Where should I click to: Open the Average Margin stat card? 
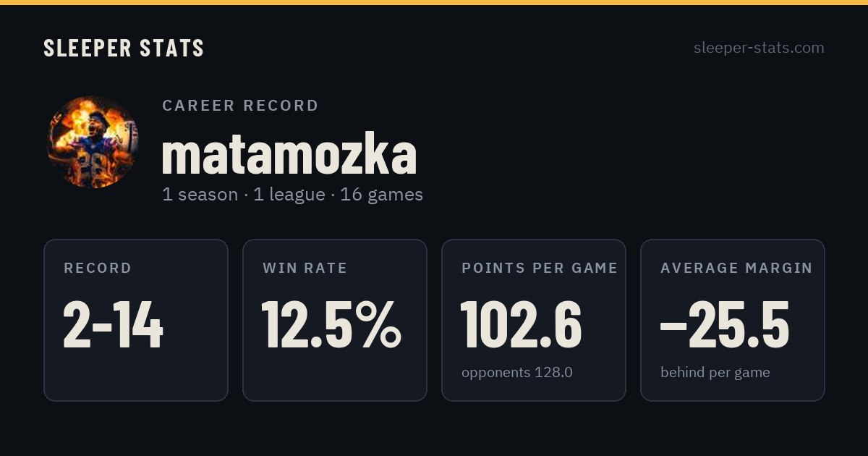733,320
